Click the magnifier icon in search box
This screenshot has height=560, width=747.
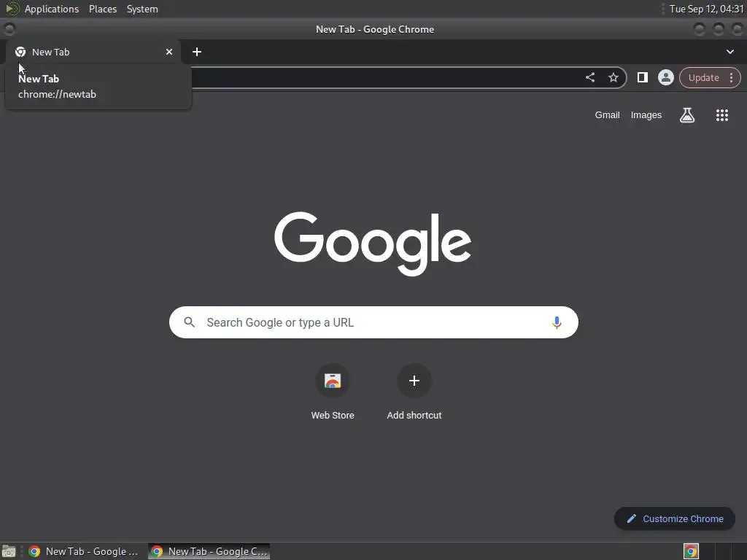(x=189, y=322)
